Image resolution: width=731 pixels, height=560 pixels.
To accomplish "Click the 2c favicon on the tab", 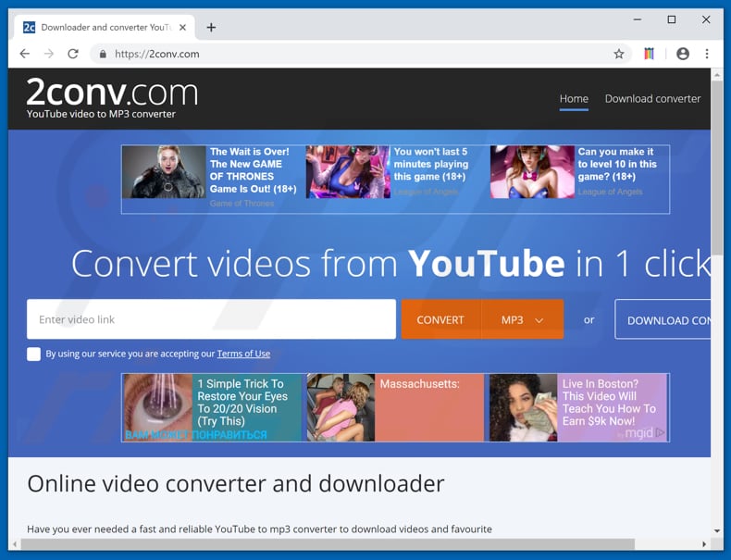I will pyautogui.click(x=29, y=28).
